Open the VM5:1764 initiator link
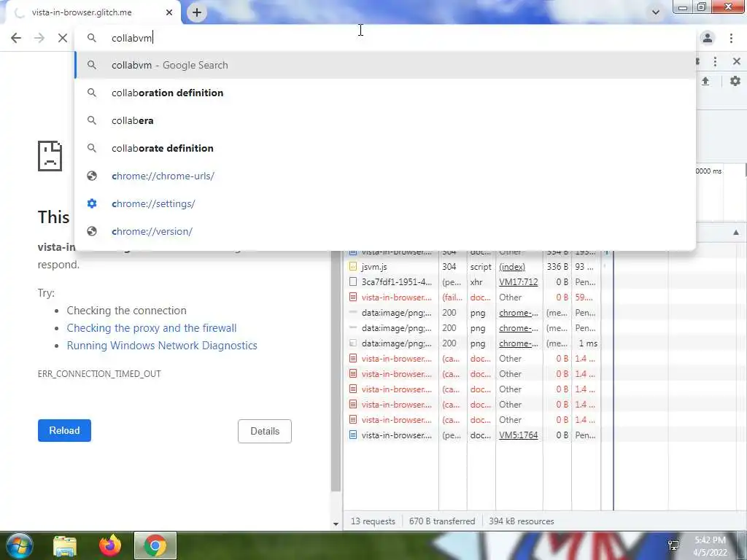747x560 pixels. [x=519, y=435]
